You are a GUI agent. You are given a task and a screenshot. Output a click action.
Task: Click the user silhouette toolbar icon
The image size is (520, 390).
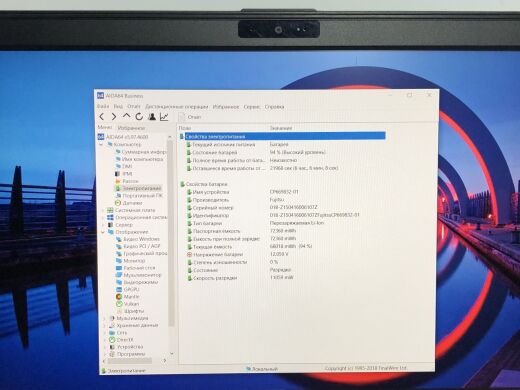tap(152, 116)
